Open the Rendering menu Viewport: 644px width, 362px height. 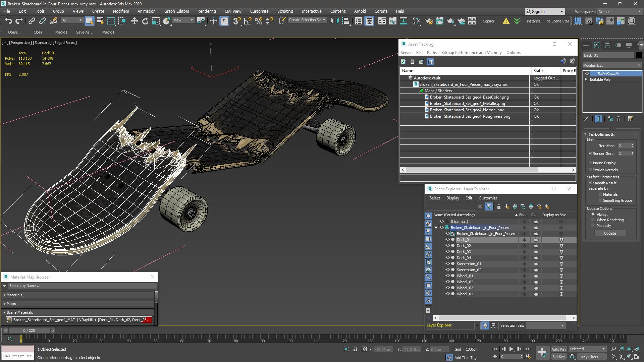[x=207, y=11]
